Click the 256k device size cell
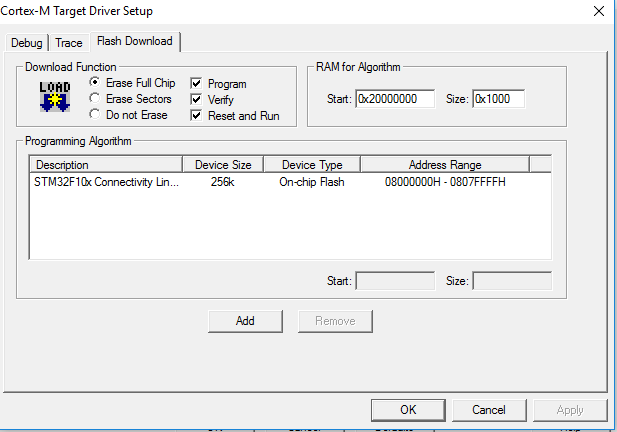This screenshot has width=617, height=432. coord(222,182)
